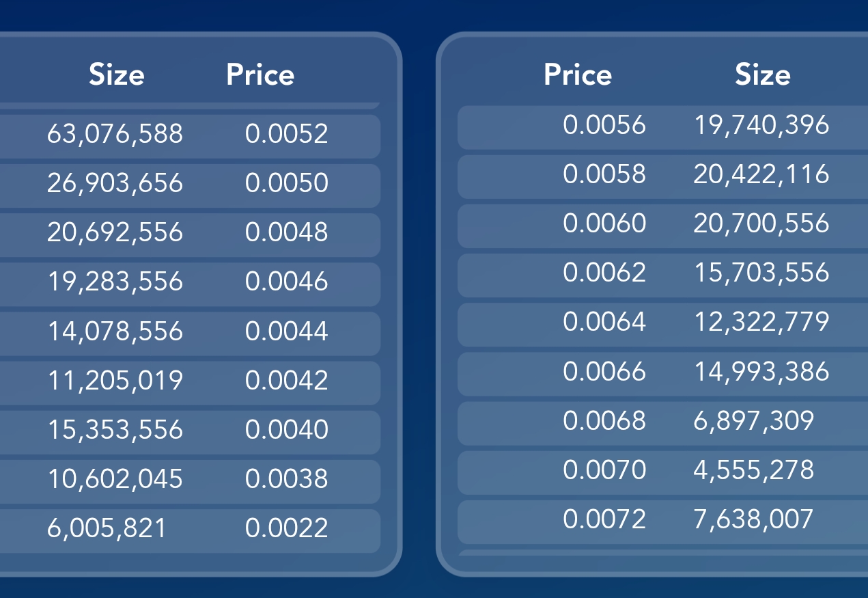
Task: Select bid size 10,602,045
Action: pyautogui.click(x=115, y=479)
